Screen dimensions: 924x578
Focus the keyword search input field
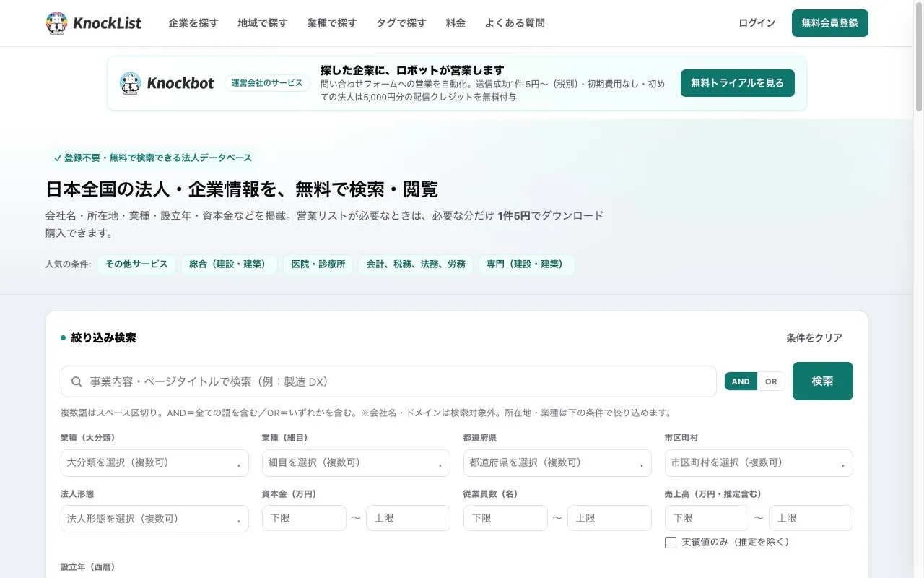click(388, 381)
